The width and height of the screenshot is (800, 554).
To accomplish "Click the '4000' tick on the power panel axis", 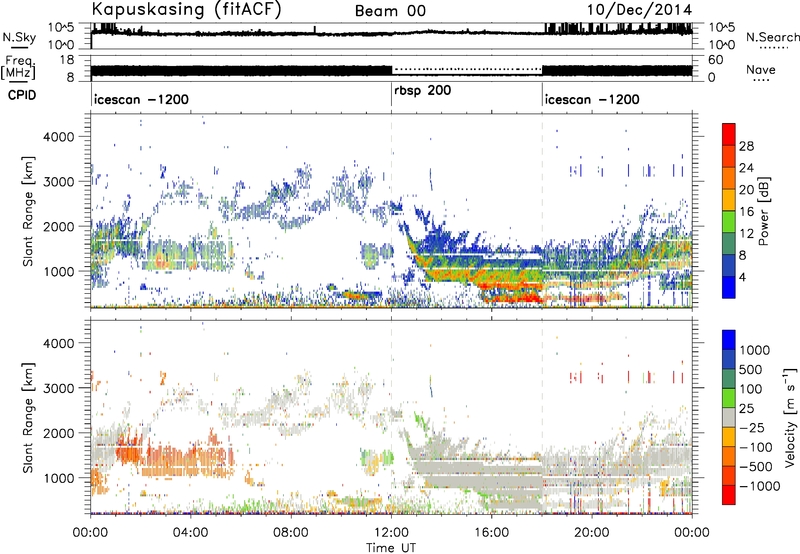I will pyautogui.click(x=58, y=137).
